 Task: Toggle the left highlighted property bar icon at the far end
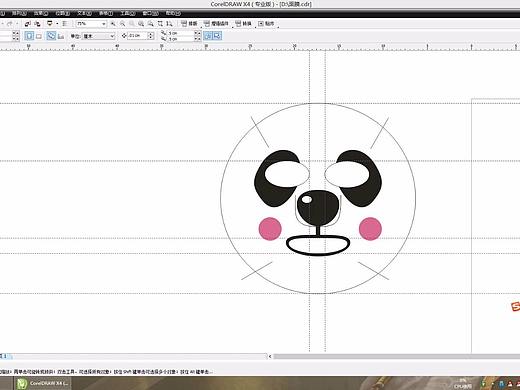click(x=208, y=36)
